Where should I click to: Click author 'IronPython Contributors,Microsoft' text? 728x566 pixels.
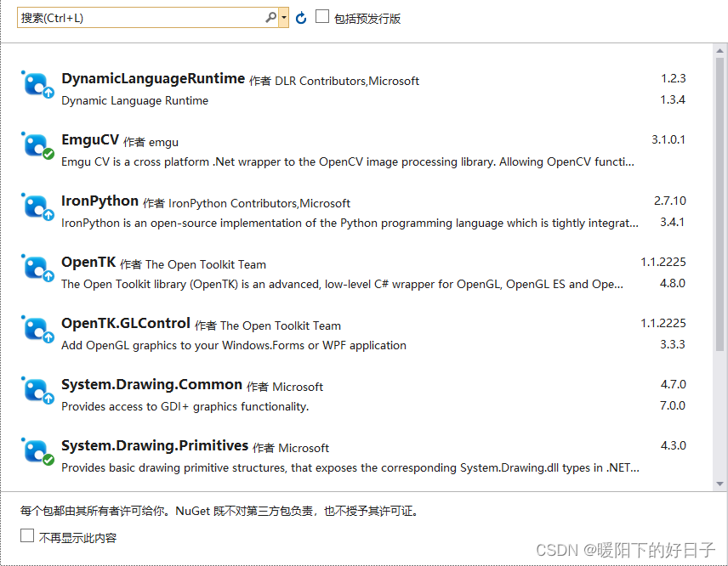[259, 204]
